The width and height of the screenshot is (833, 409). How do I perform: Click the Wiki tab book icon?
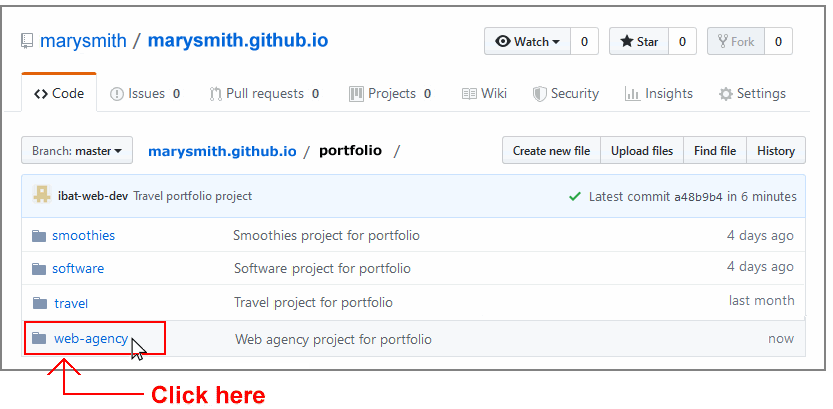(469, 94)
